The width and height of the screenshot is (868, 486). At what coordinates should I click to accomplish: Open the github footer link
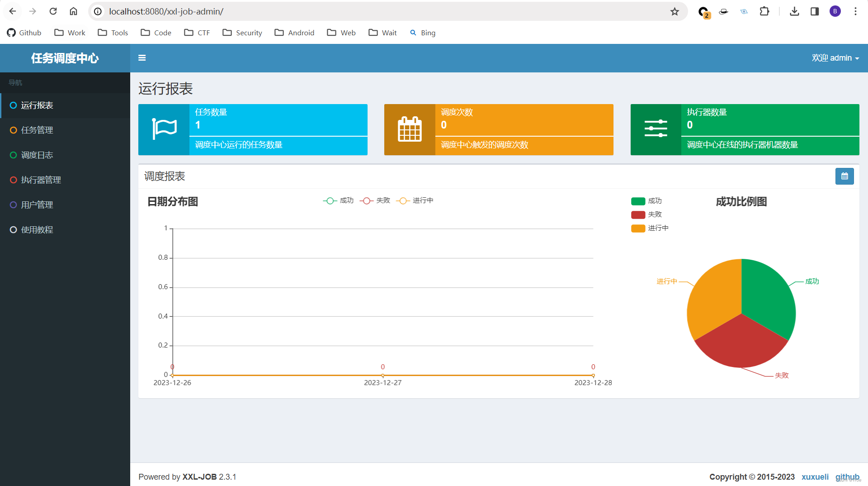pos(847,477)
